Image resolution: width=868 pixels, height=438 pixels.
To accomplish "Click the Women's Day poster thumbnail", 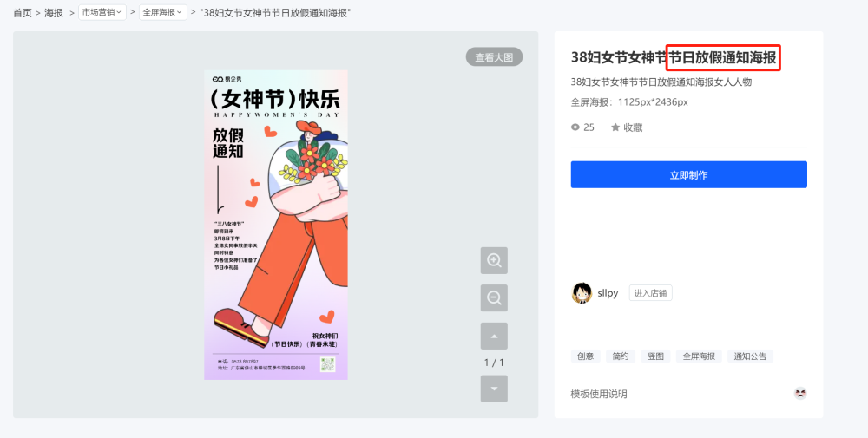I will 276,225.
